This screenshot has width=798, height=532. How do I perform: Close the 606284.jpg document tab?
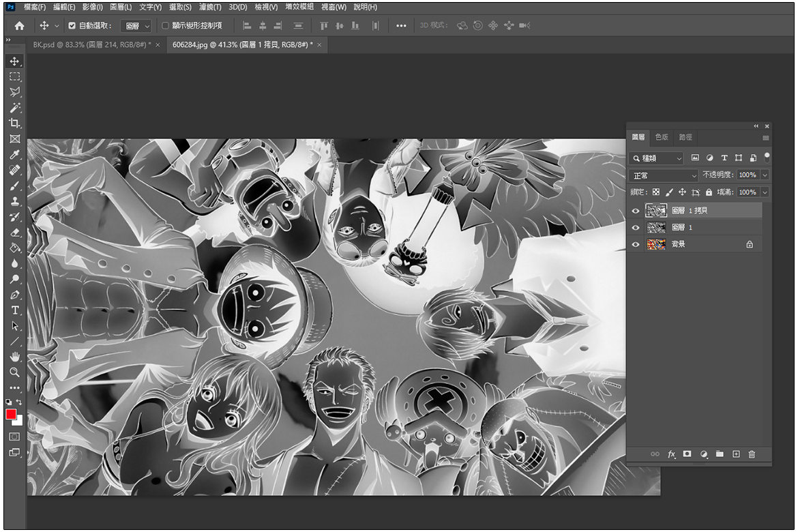point(319,45)
